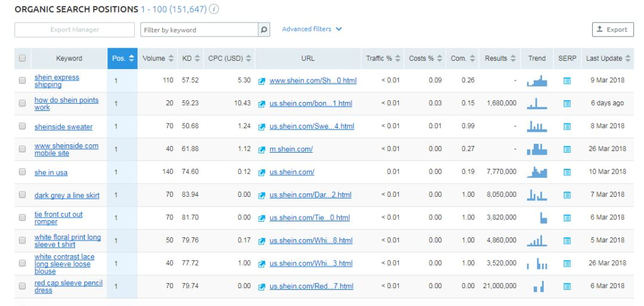
Task: Open keyword link dark grey a line skirt
Action: tap(67, 196)
